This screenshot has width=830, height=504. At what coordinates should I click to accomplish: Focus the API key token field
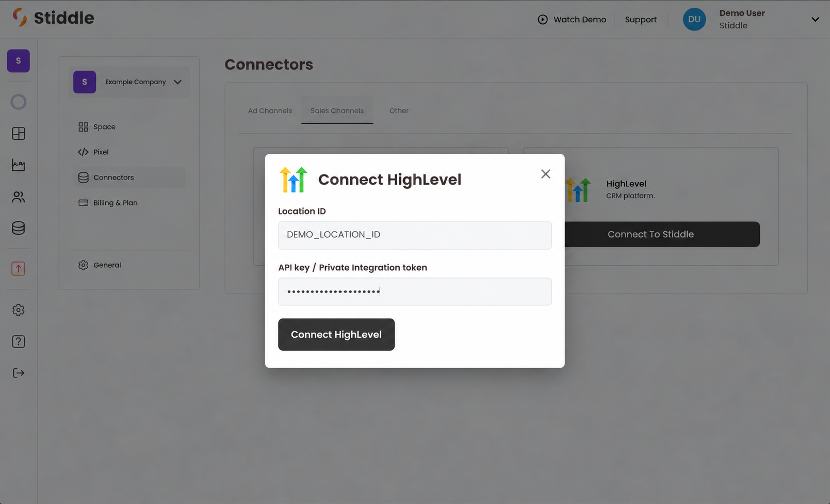coord(415,291)
